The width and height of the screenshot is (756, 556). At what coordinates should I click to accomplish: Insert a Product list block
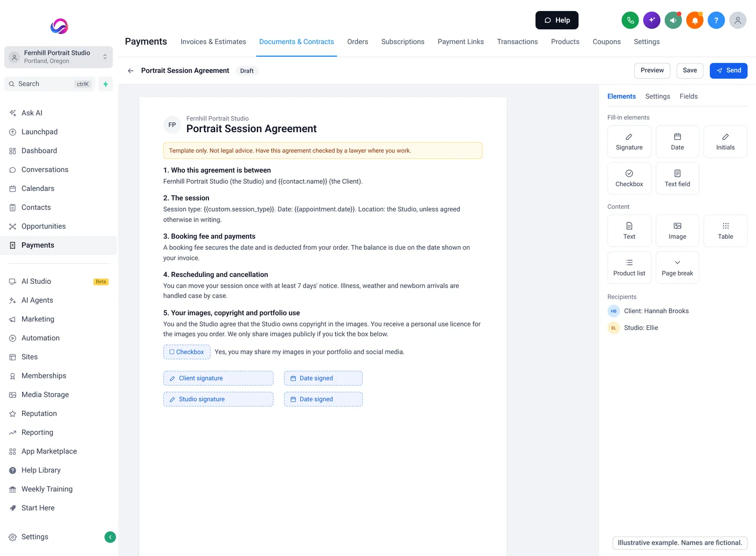click(629, 268)
